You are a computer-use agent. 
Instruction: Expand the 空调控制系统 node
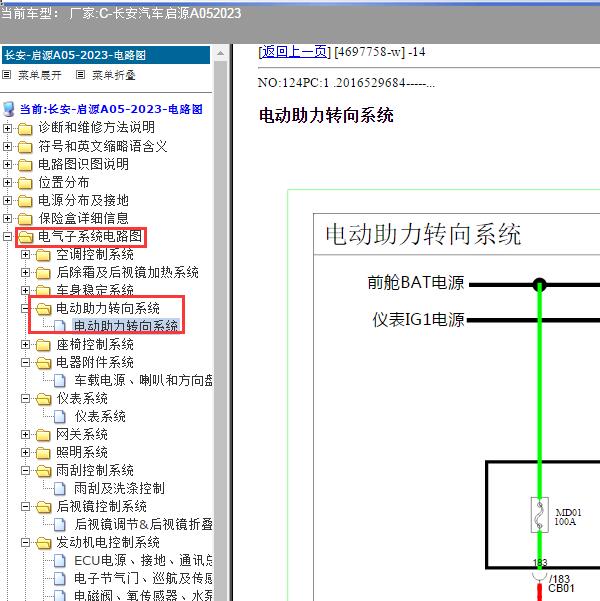click(25, 255)
